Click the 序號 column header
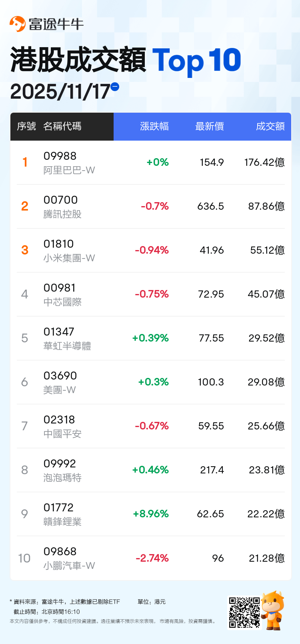Screen dimensions: 300x644 (x=26, y=127)
